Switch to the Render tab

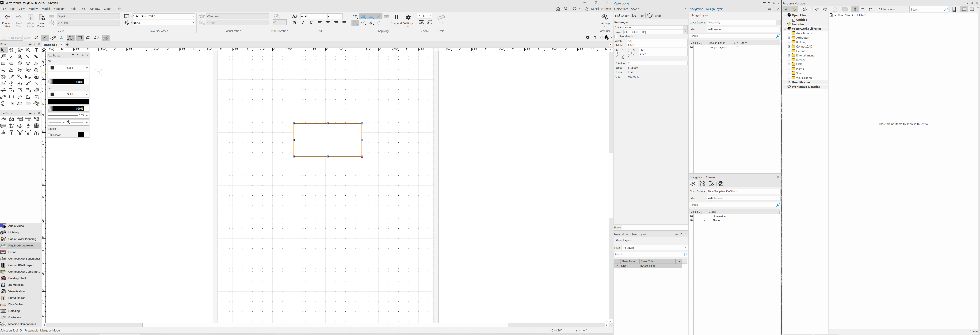[655, 16]
